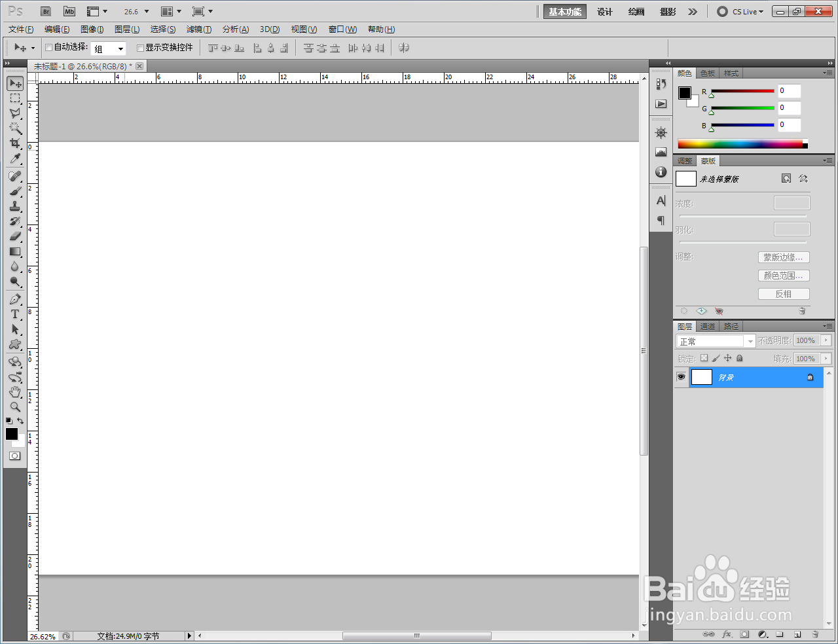
Task: Launch Adobe Bridge from top bar
Action: [x=46, y=12]
